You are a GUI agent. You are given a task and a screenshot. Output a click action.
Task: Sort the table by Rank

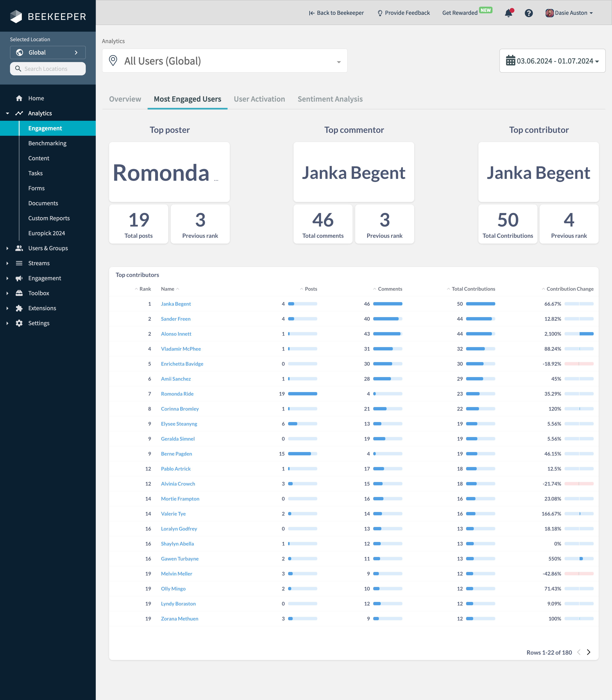pyautogui.click(x=143, y=289)
